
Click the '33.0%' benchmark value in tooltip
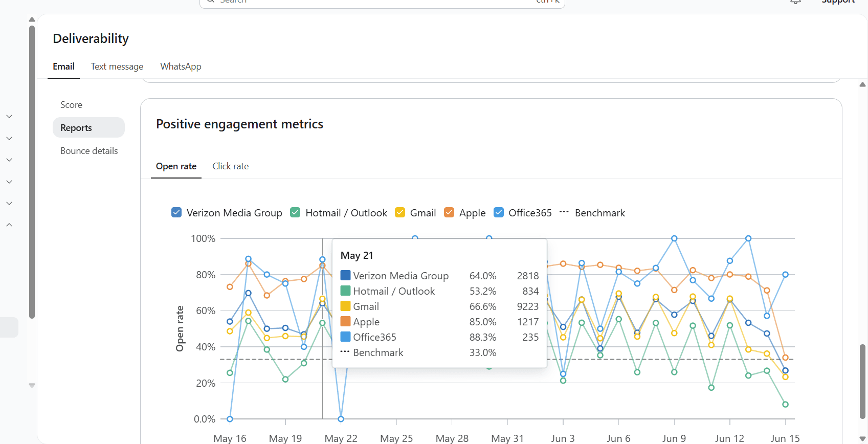(x=483, y=352)
